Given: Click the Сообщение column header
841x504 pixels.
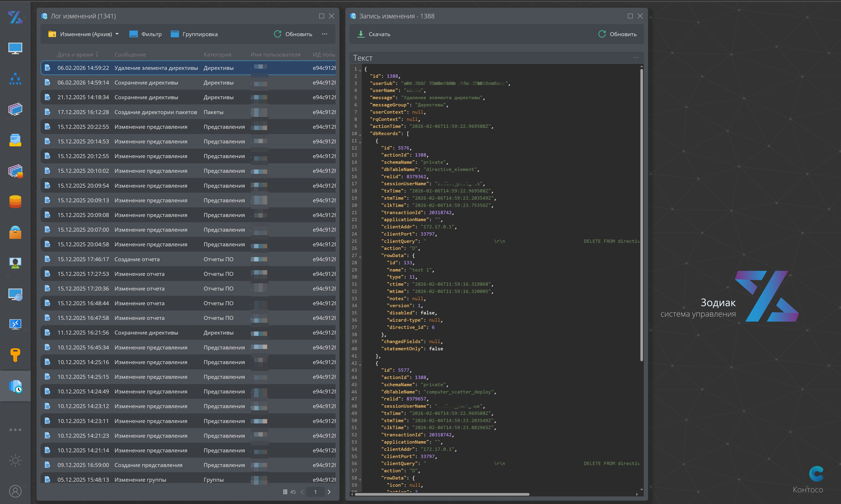Looking at the screenshot, I should pyautogui.click(x=130, y=54).
